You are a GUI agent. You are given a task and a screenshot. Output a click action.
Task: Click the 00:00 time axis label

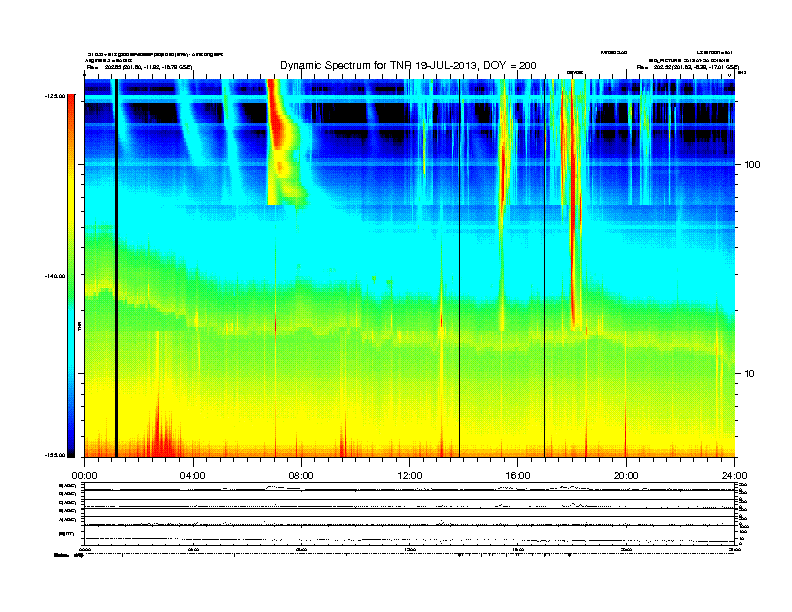[x=84, y=476]
